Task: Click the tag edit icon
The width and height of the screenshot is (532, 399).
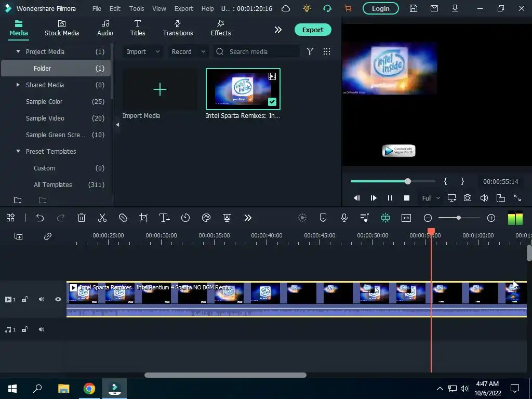Action: (x=123, y=218)
